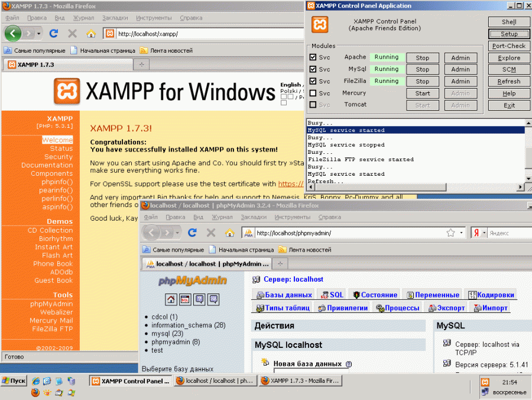Open the history dropdown next to XAMPP window back button
The height and width of the screenshot is (400, 532).
(38, 33)
